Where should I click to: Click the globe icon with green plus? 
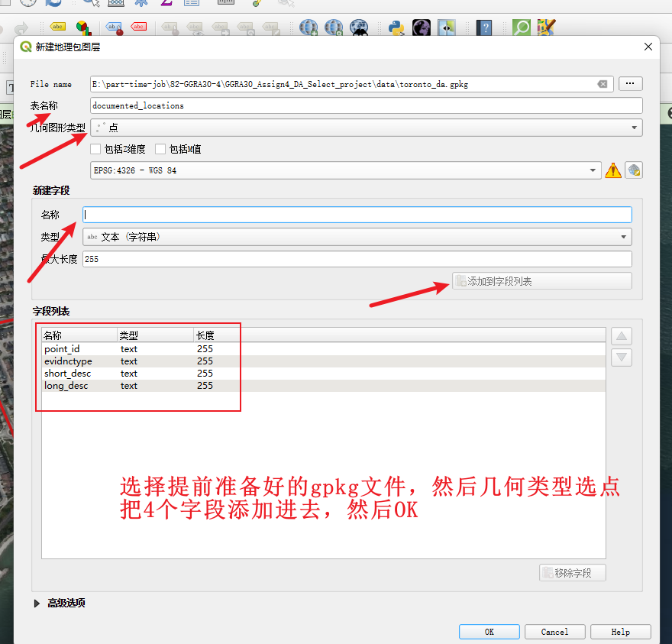pyautogui.click(x=309, y=28)
